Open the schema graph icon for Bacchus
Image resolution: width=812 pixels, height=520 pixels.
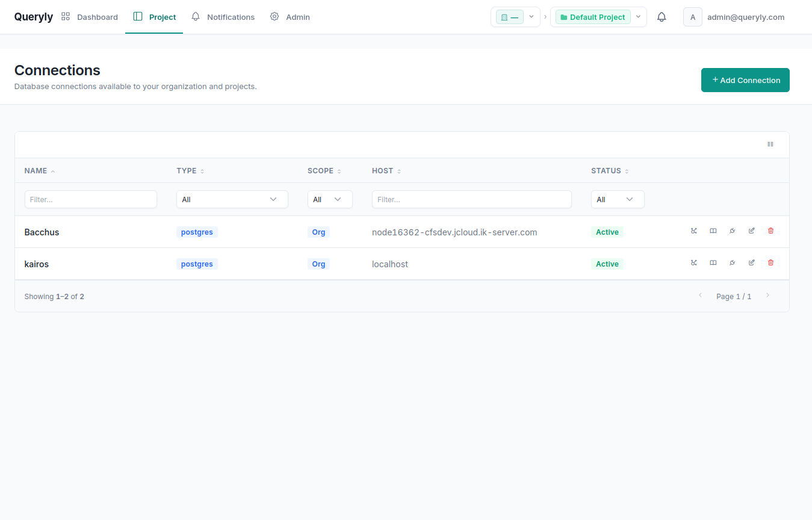point(694,231)
